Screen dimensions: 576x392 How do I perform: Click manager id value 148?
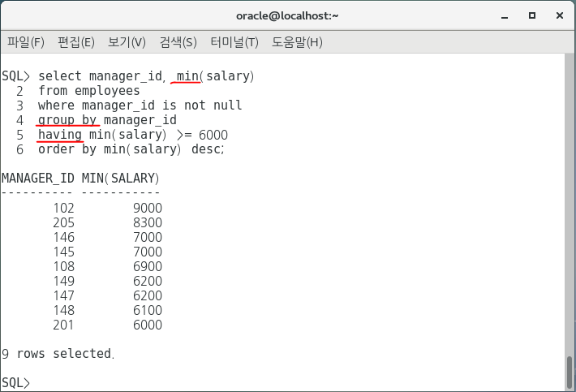click(63, 311)
